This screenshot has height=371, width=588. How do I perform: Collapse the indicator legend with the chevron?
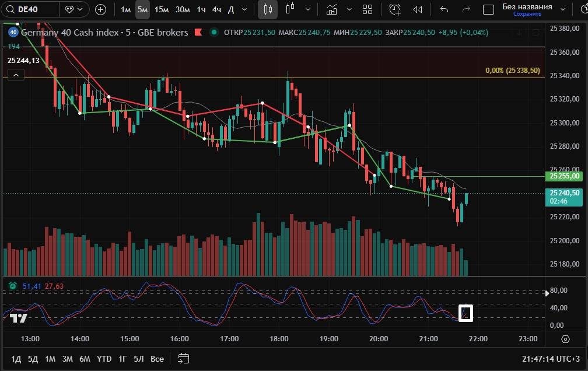tap(16, 74)
